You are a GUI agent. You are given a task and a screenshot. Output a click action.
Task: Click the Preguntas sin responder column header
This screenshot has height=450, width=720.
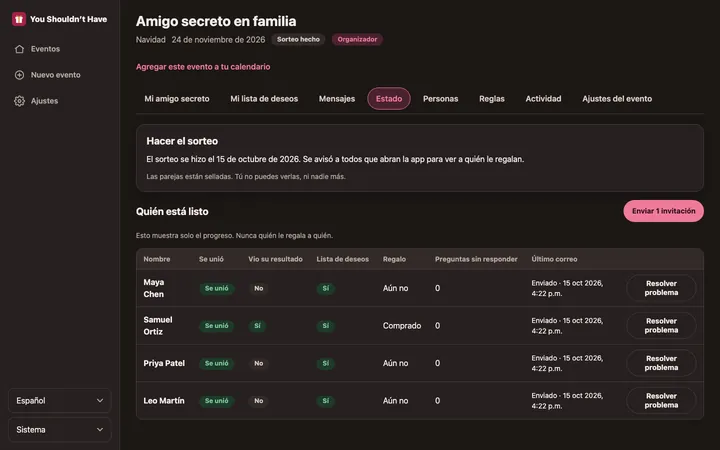tap(476, 259)
